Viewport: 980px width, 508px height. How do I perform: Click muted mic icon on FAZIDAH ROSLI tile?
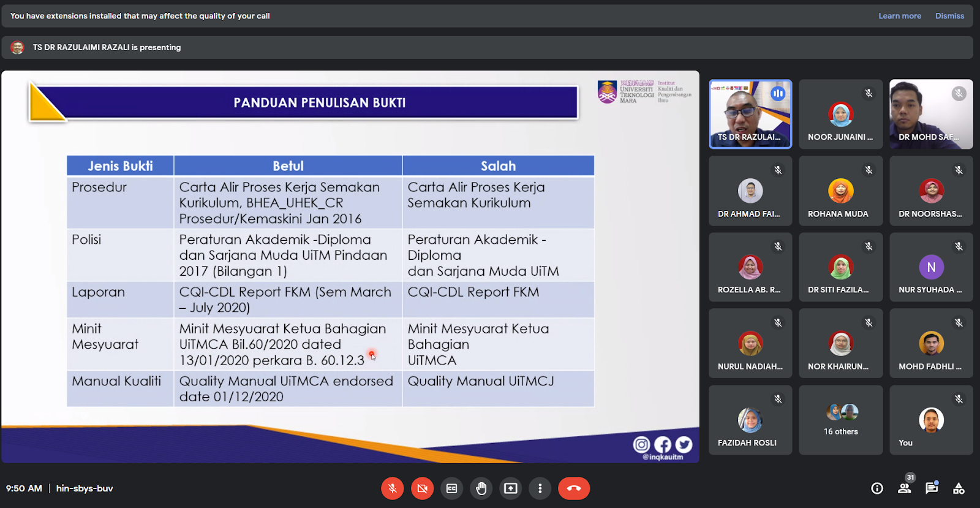tap(778, 400)
